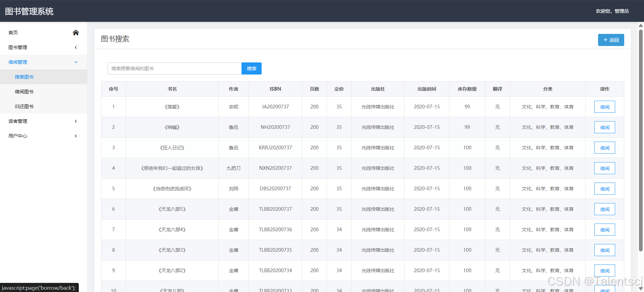Screen dimensions: 644x292
Task: Click 《狂人日记》 book title cell
Action: 172,148
